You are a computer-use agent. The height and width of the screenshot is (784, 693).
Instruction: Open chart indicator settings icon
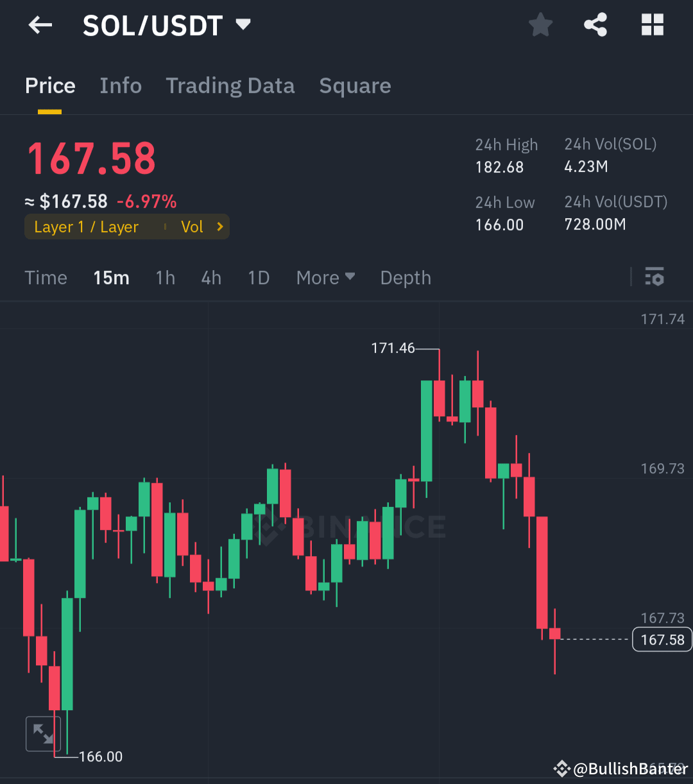click(x=654, y=277)
